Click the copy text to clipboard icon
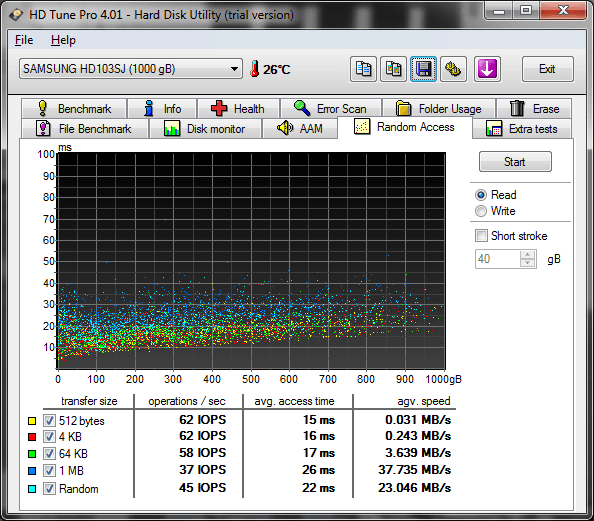 (363, 69)
